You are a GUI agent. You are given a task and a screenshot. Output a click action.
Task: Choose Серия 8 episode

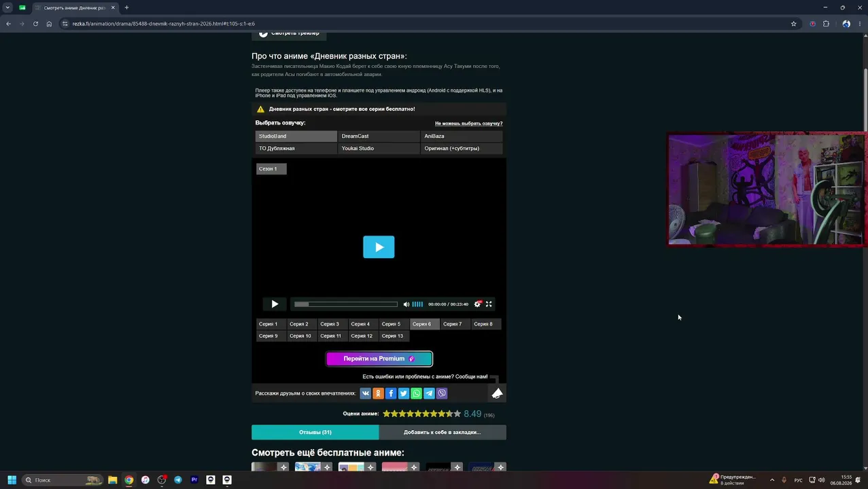click(486, 324)
